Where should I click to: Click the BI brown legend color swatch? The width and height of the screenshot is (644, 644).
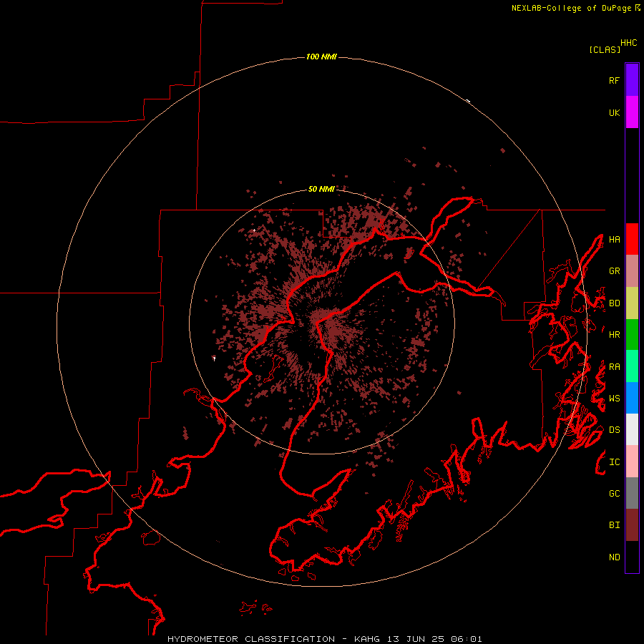pos(632,525)
